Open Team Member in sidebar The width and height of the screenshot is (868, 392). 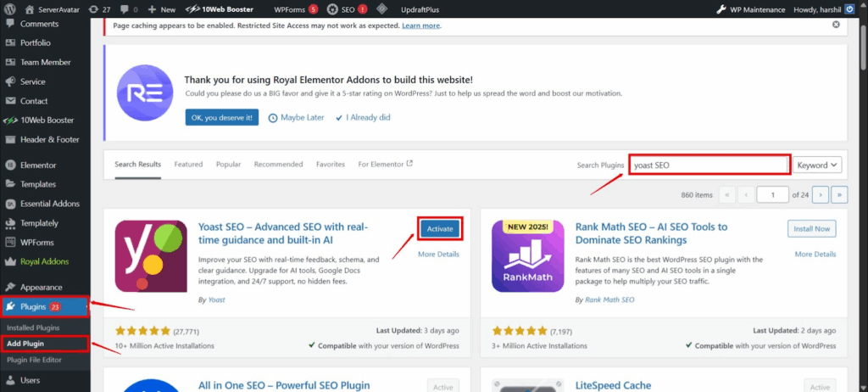pyautogui.click(x=46, y=62)
